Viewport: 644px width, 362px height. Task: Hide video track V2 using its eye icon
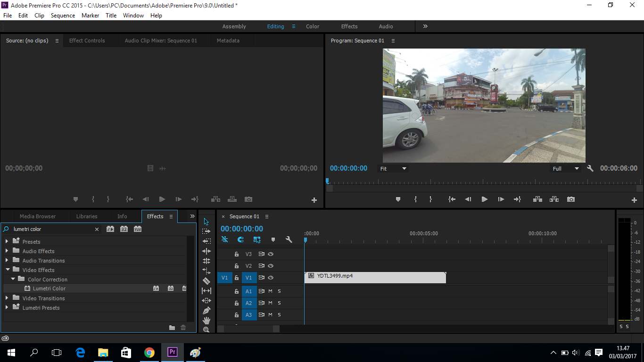click(x=270, y=266)
